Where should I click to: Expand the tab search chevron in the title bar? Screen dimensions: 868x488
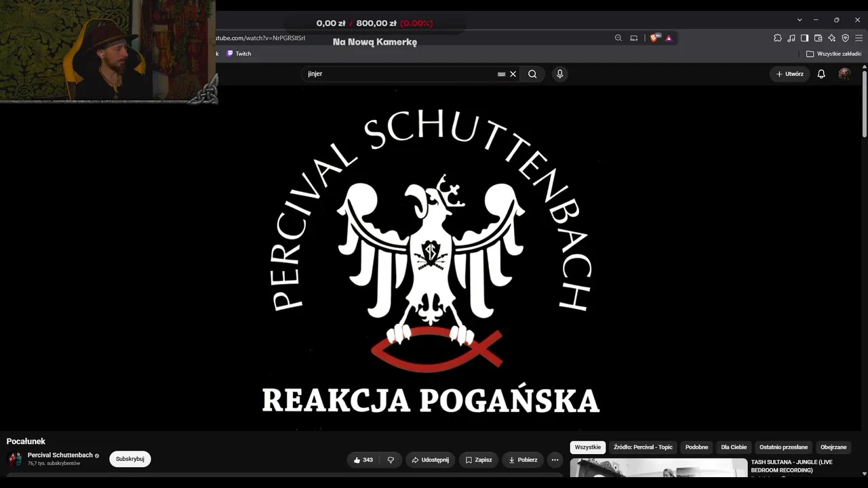tap(800, 20)
